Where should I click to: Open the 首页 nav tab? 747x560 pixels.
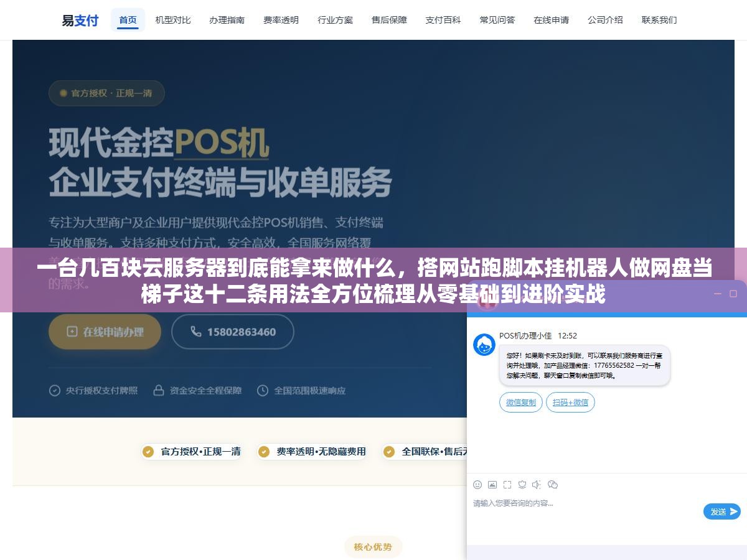click(128, 20)
